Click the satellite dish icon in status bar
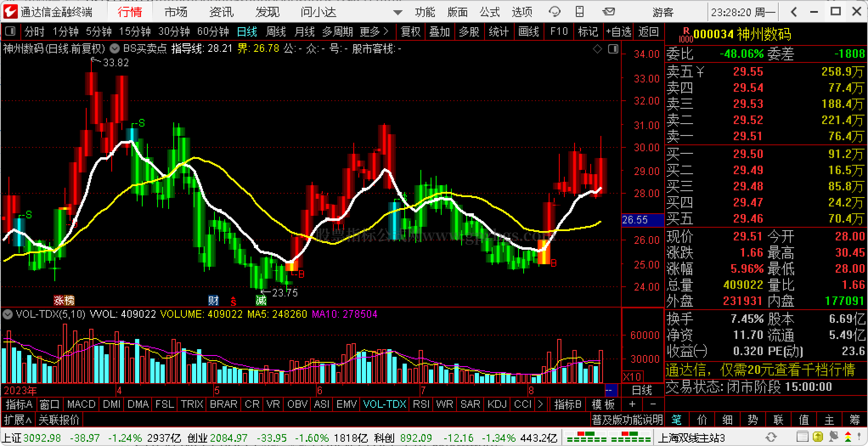 pyautogui.click(x=833, y=437)
